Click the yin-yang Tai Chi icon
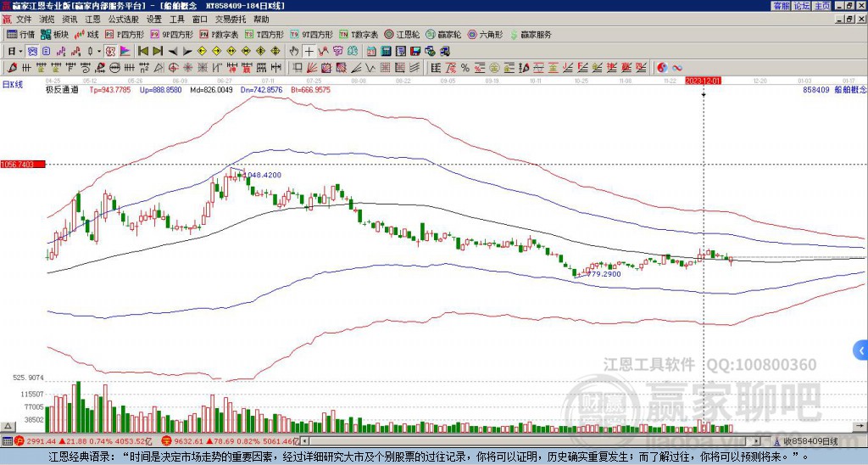Viewport: 868px width, 465px height. tap(661, 68)
